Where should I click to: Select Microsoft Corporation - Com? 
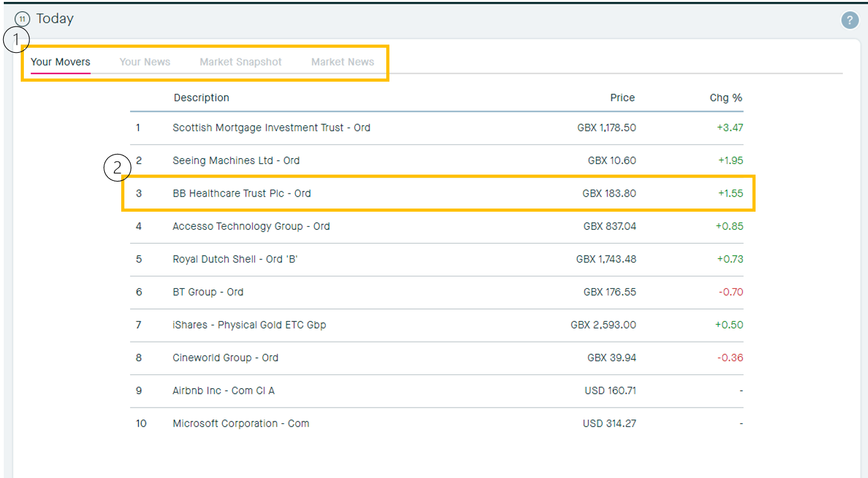click(241, 423)
